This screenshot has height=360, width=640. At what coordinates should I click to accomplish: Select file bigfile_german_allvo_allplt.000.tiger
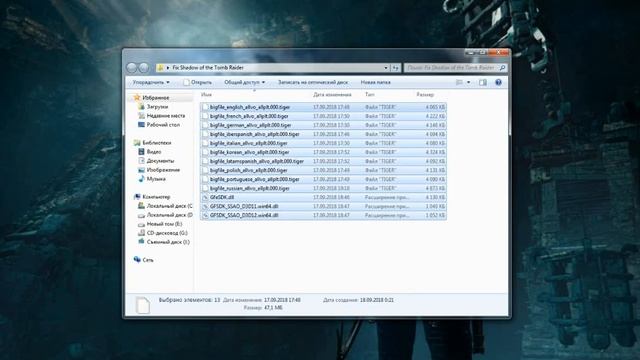click(x=323, y=125)
